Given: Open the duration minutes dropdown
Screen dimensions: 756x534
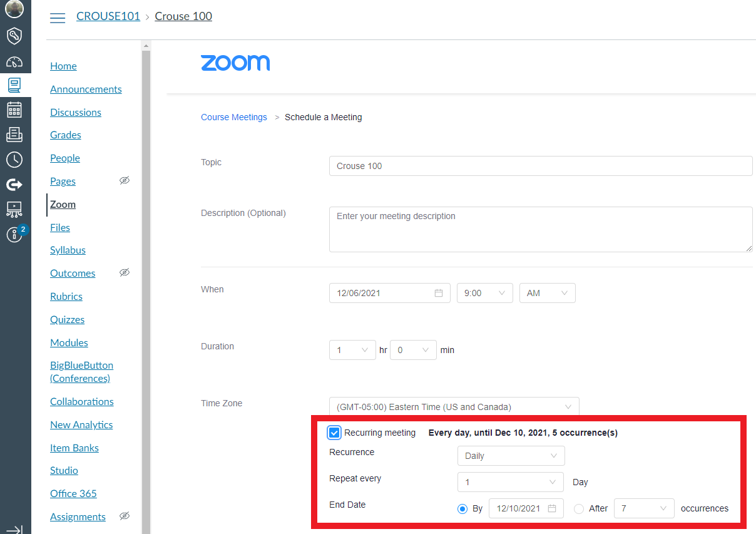Looking at the screenshot, I should (x=413, y=350).
